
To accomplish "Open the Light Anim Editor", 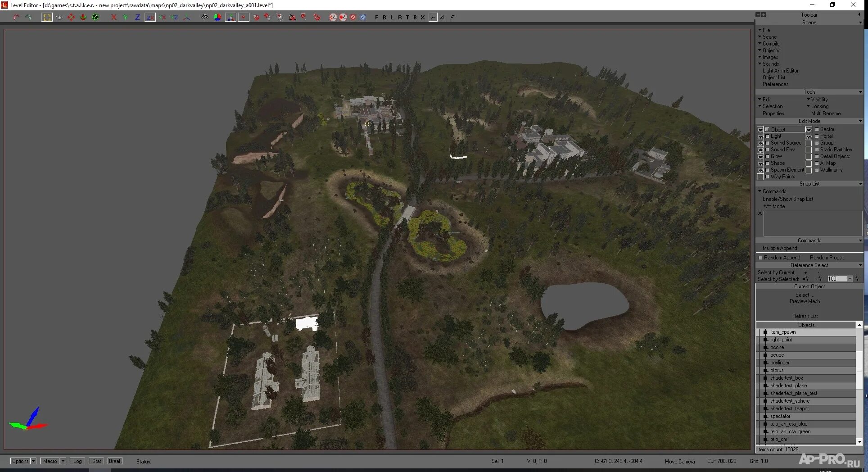I will point(780,71).
